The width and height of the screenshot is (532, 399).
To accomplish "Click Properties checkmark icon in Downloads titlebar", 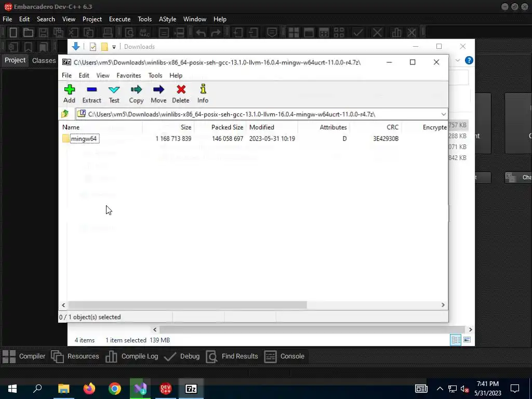I will pyautogui.click(x=92, y=47).
